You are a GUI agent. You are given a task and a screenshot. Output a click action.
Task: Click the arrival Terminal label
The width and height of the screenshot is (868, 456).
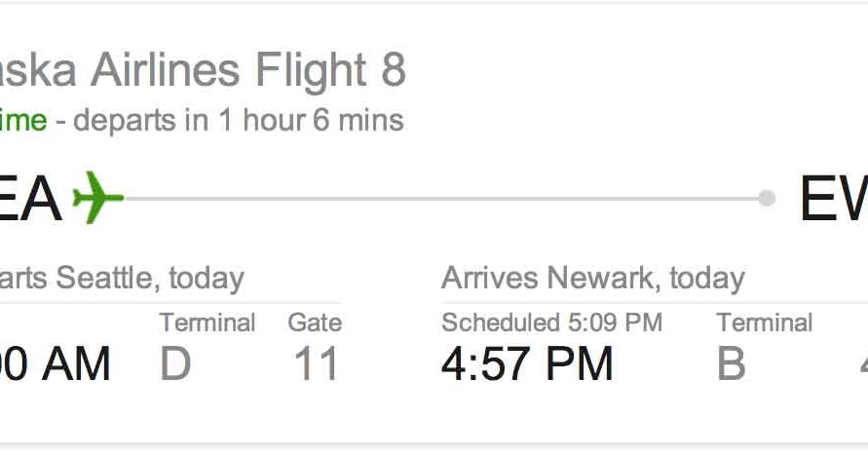[x=765, y=323]
